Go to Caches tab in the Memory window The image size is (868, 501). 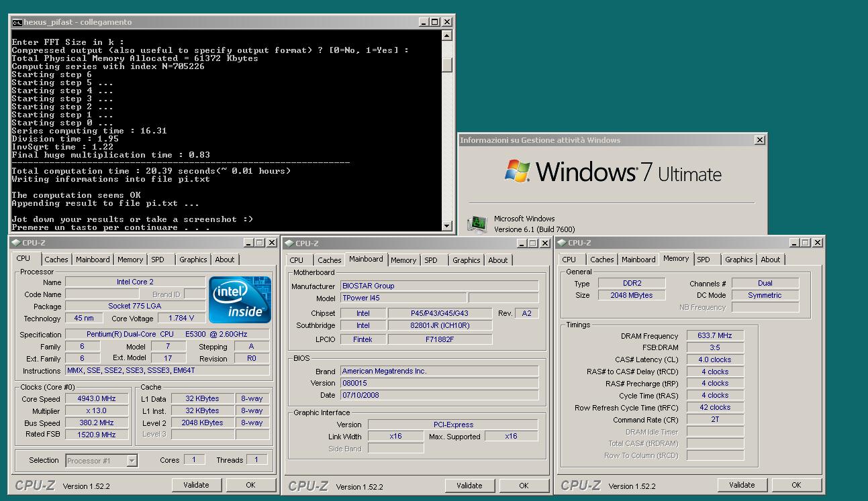coord(602,260)
